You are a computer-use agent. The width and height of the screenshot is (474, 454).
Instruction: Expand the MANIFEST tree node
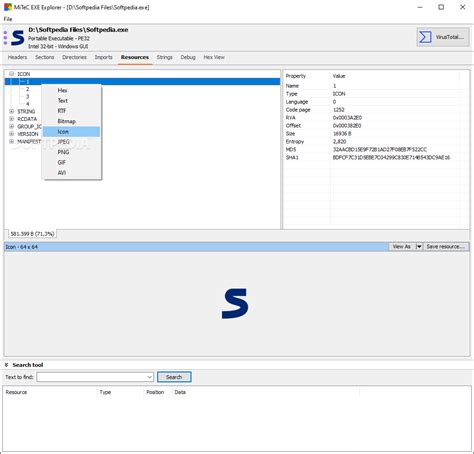pos(12,141)
